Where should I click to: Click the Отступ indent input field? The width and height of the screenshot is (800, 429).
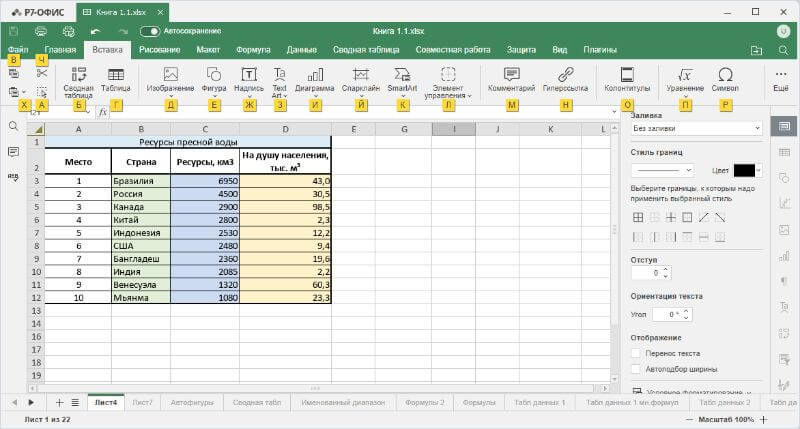pos(646,273)
